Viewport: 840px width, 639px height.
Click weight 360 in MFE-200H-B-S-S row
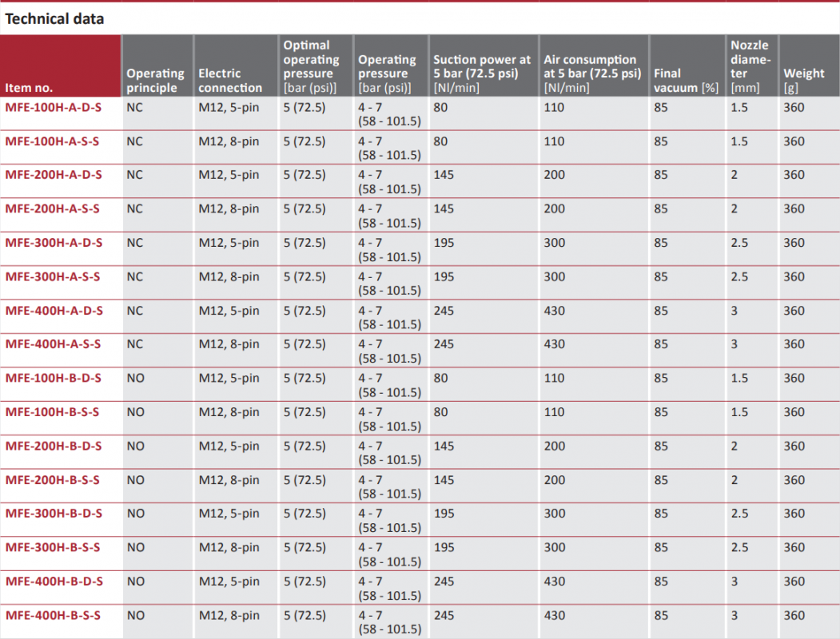(x=794, y=480)
